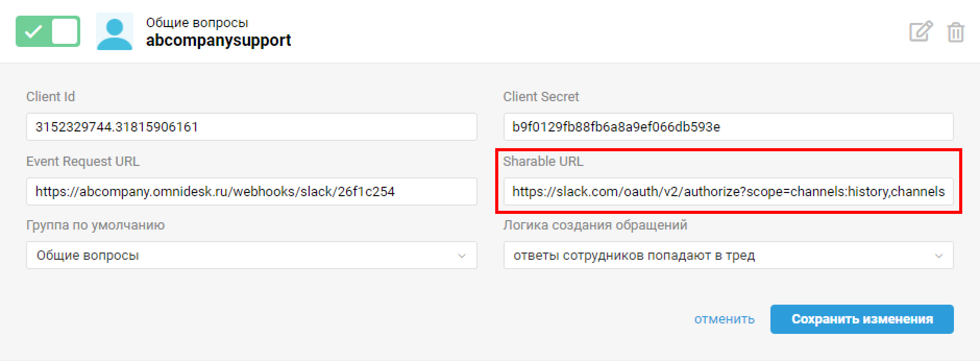
Task: Click the отменить link
Action: (724, 319)
